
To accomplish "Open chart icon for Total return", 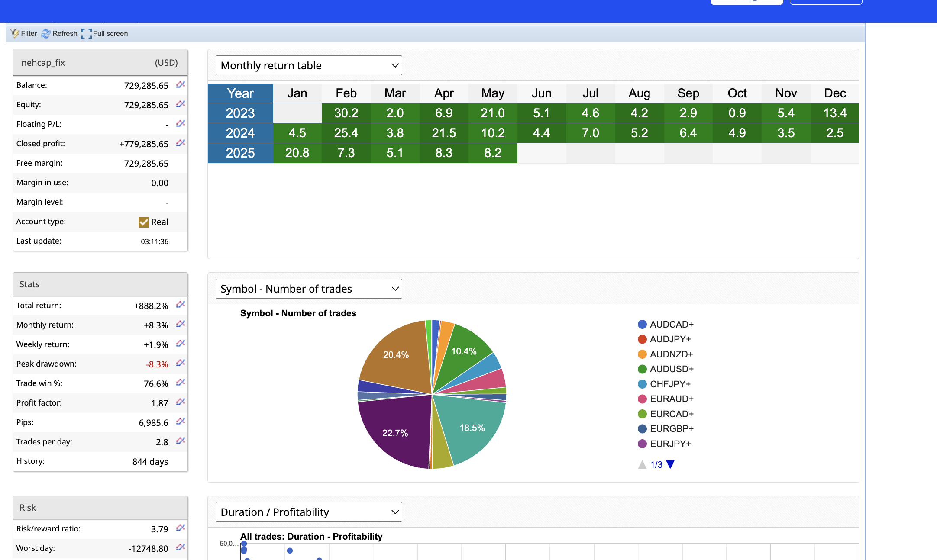I will coord(181,305).
